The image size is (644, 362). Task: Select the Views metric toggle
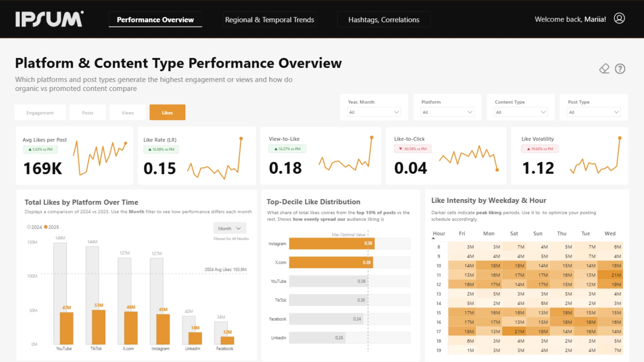pos(127,113)
